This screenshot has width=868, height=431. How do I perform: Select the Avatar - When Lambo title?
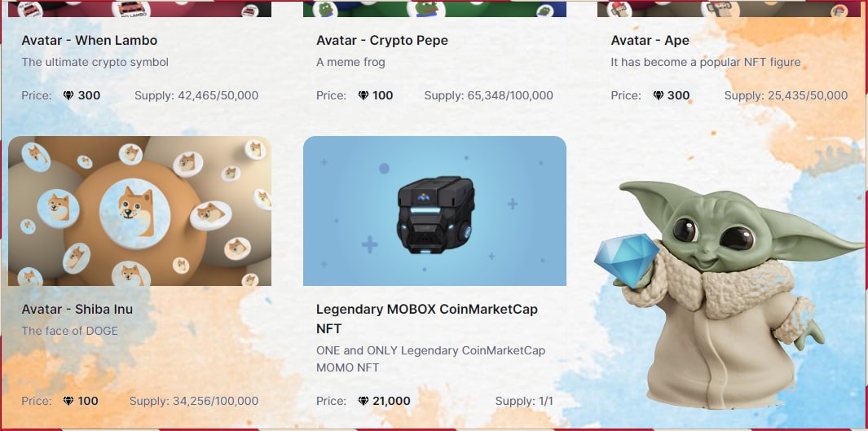(89, 41)
